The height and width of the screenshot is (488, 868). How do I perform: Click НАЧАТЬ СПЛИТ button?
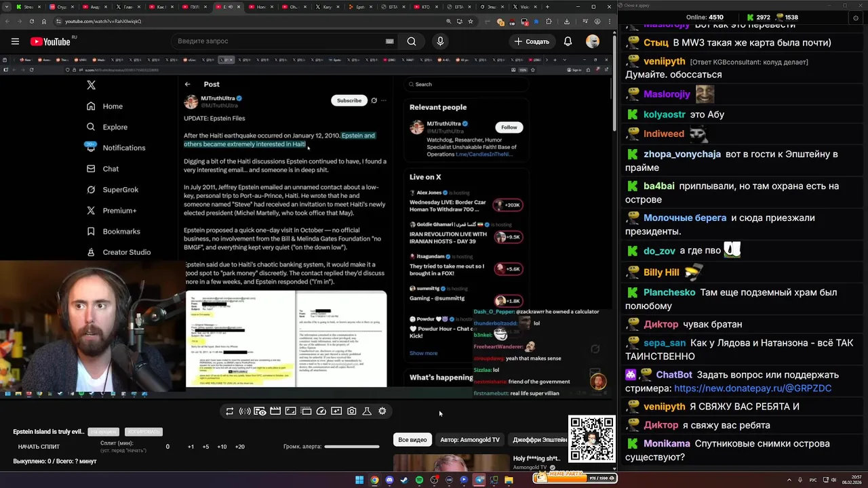pyautogui.click(x=39, y=447)
